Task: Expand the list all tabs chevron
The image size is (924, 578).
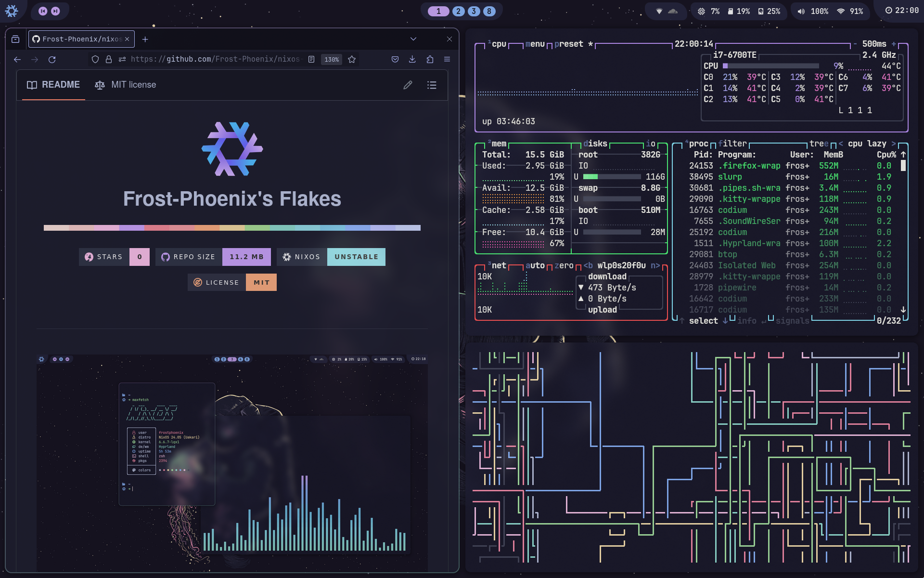Action: 413,39
